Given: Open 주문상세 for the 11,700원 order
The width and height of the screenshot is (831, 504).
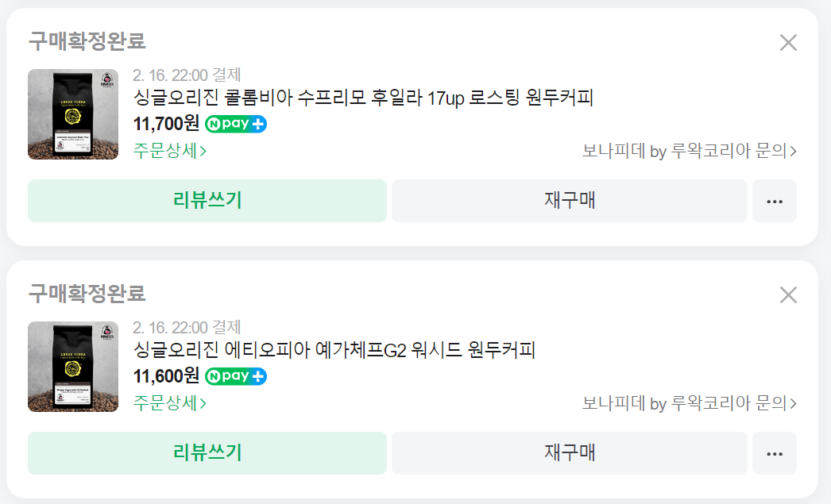Looking at the screenshot, I should pyautogui.click(x=169, y=151).
